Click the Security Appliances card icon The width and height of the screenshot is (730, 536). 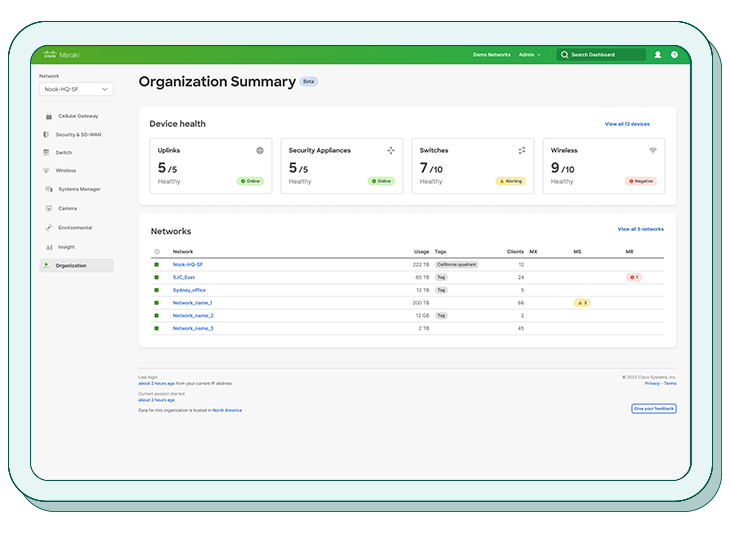coord(391,150)
